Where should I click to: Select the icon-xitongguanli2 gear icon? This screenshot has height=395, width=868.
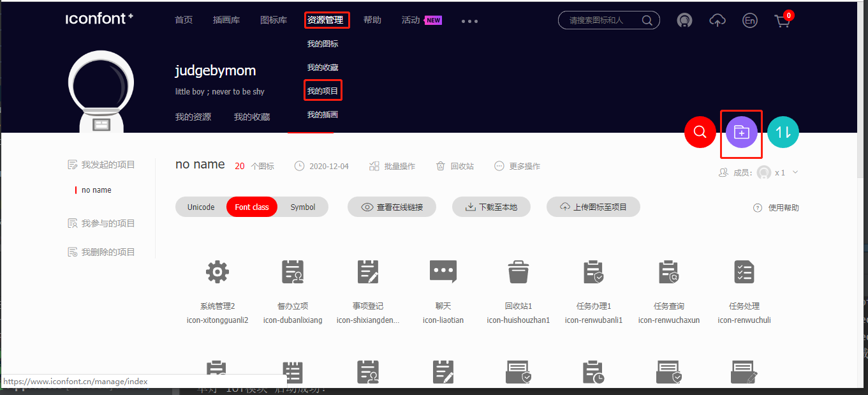click(x=217, y=272)
